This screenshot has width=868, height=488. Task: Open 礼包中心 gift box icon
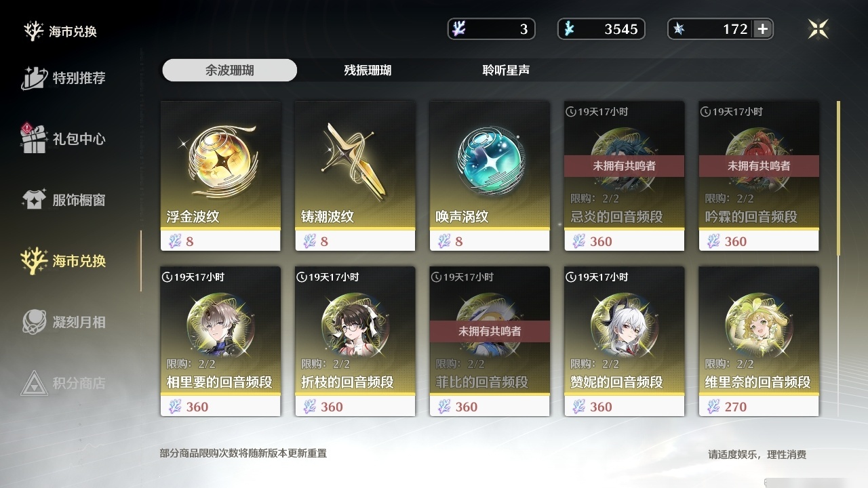(33, 138)
